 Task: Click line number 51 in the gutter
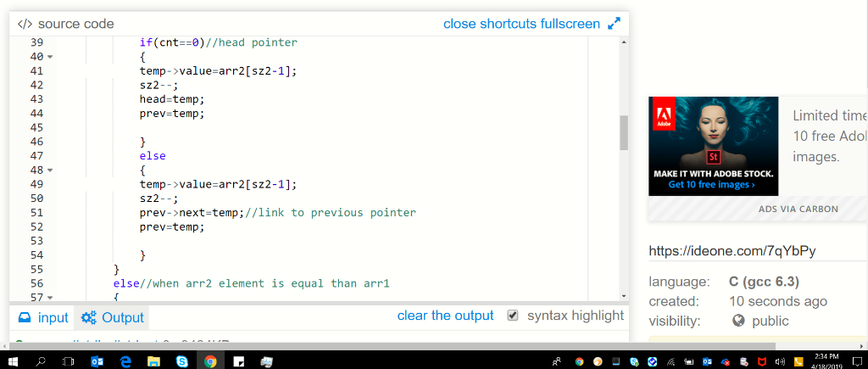coord(36,213)
